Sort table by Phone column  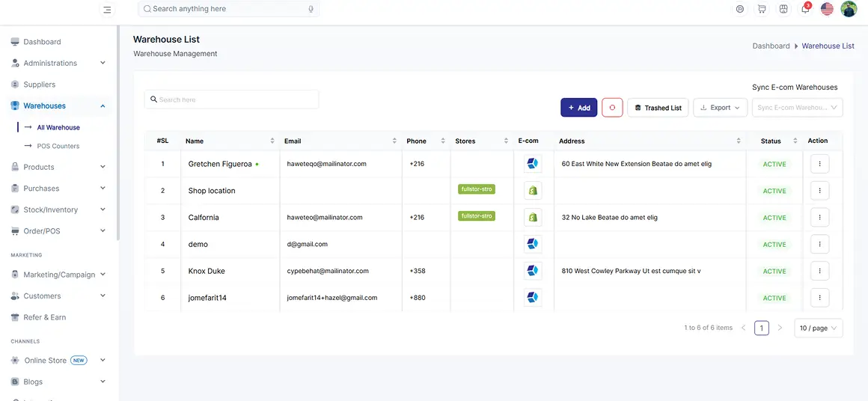coord(443,141)
